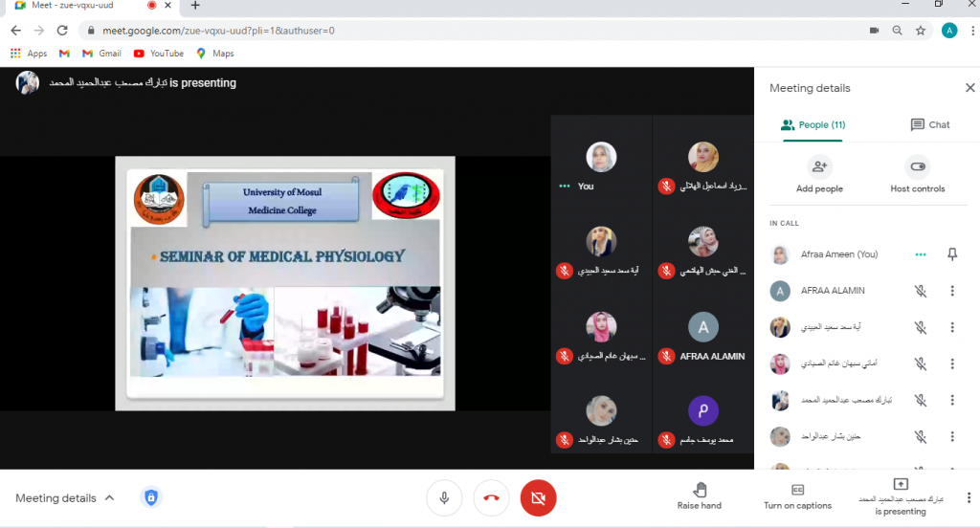The height and width of the screenshot is (528, 980).
Task: Select the People (11) tab
Action: coord(813,124)
